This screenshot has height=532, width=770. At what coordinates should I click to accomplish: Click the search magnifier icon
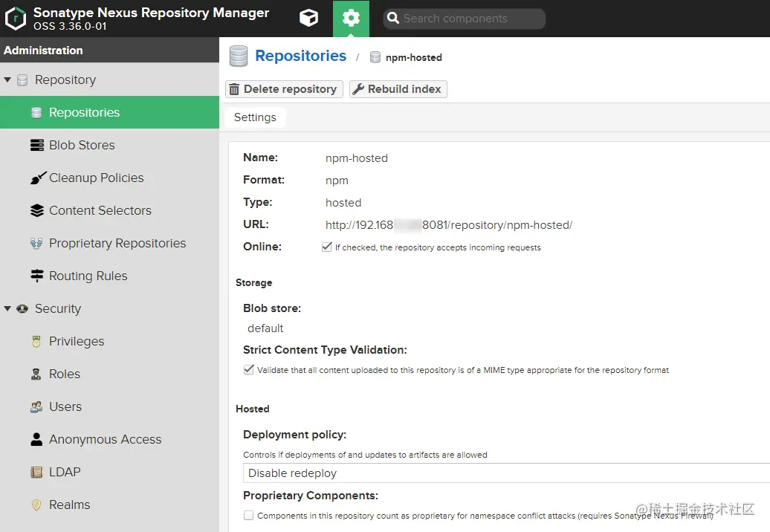pyautogui.click(x=393, y=18)
